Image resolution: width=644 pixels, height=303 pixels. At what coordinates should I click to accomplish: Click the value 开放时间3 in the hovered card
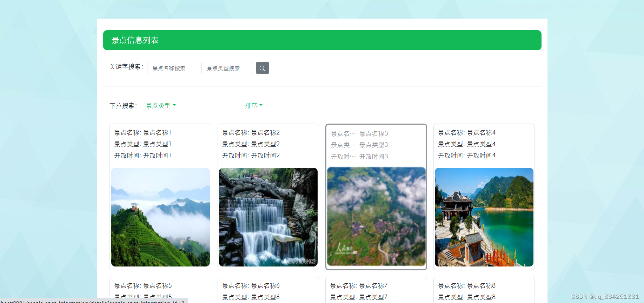[374, 157]
